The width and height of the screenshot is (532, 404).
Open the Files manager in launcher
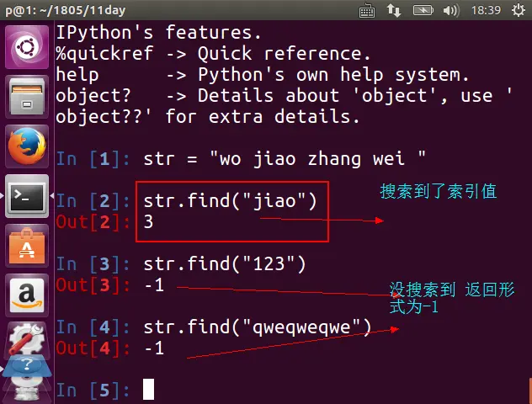tap(27, 97)
